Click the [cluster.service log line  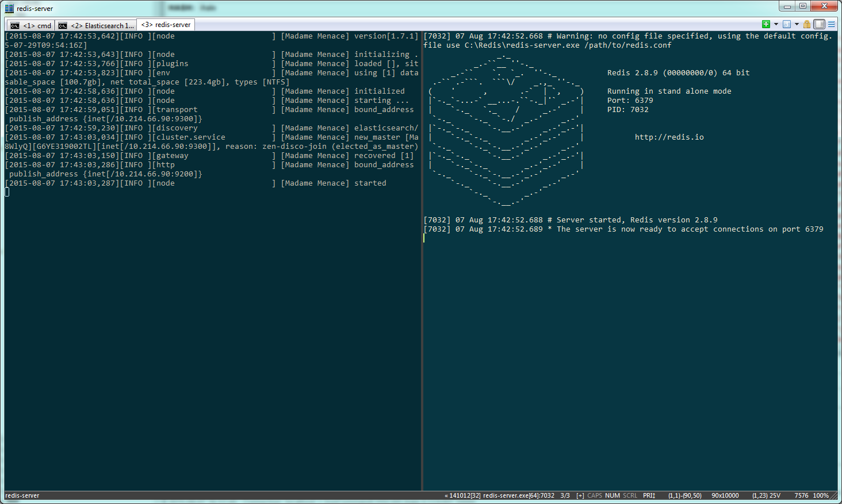click(x=212, y=137)
